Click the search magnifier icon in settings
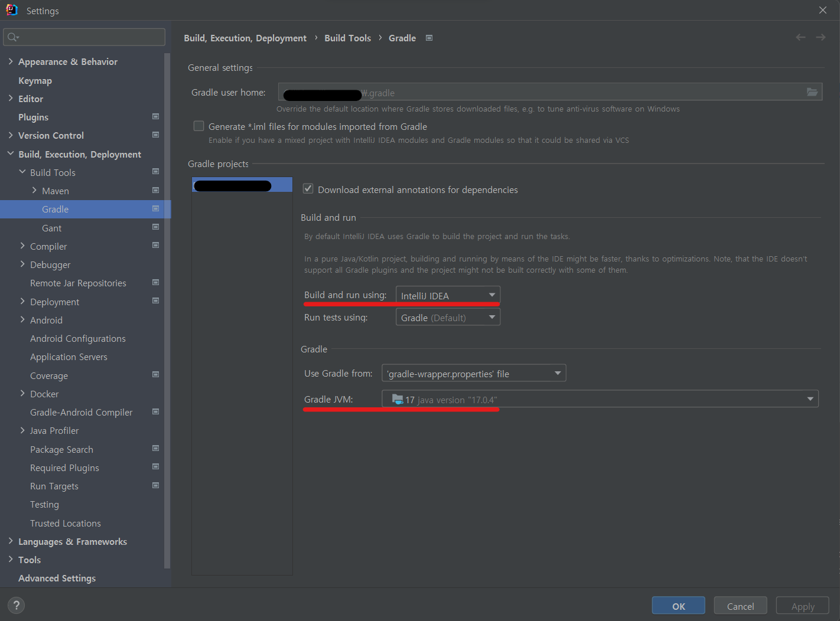The image size is (840, 621). [x=12, y=37]
